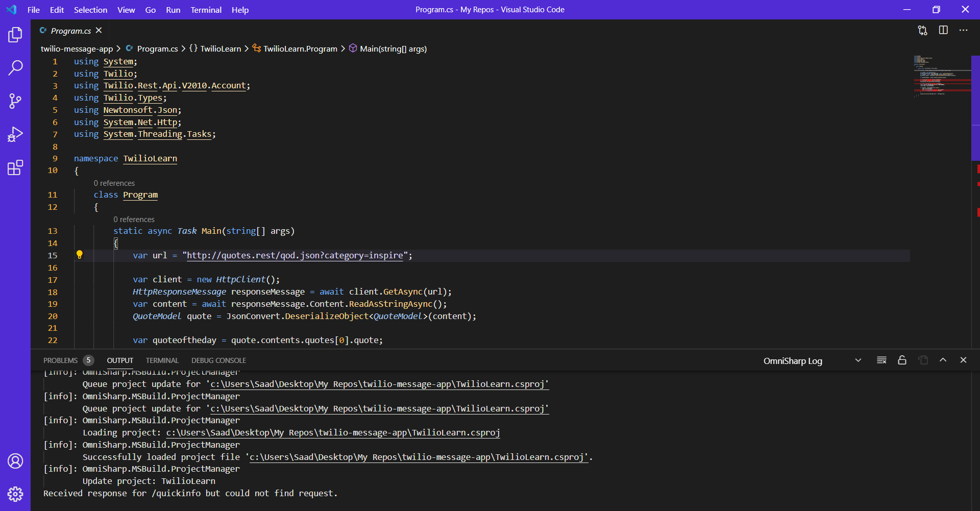
Task: Click the quoteoftheday variable on line 22
Action: tap(184, 340)
